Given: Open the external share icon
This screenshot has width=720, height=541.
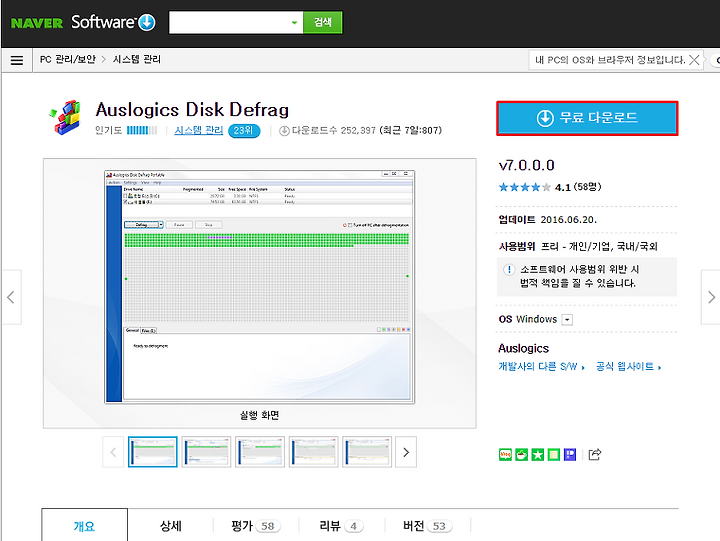Looking at the screenshot, I should [595, 454].
